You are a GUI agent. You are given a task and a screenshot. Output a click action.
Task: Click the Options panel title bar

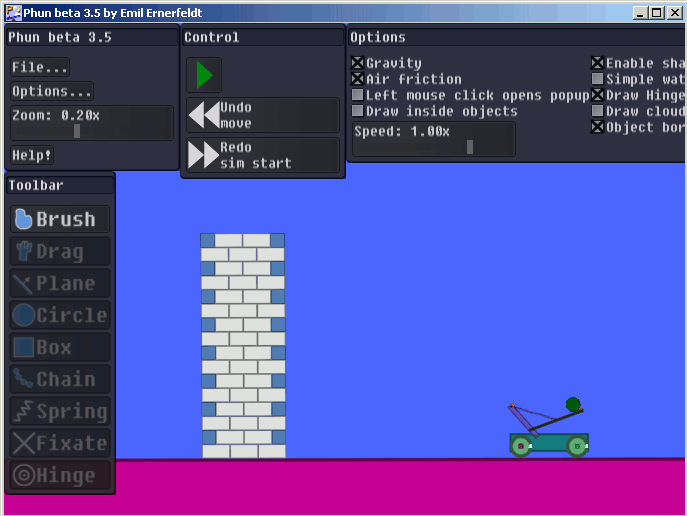(517, 37)
